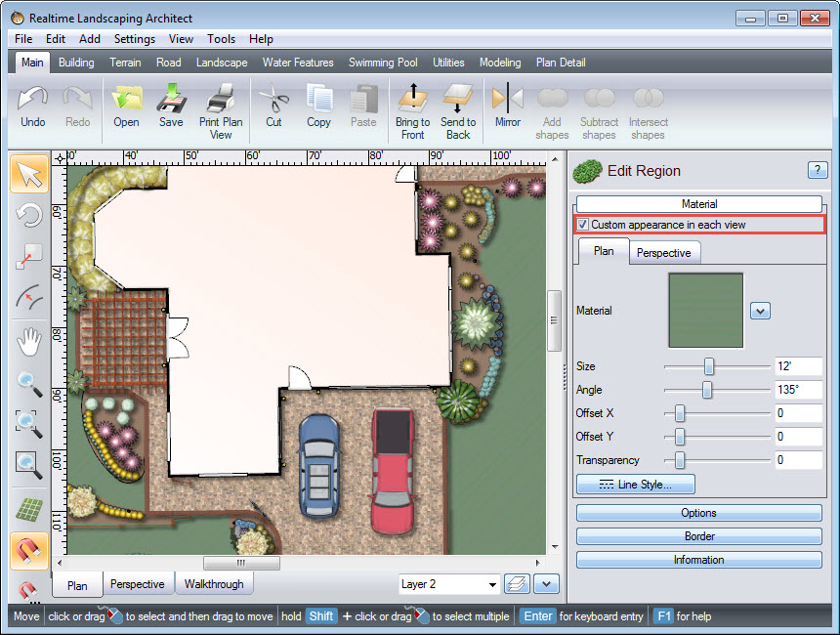Toggle the magnet snap tool
This screenshot has height=635, width=840.
(29, 551)
